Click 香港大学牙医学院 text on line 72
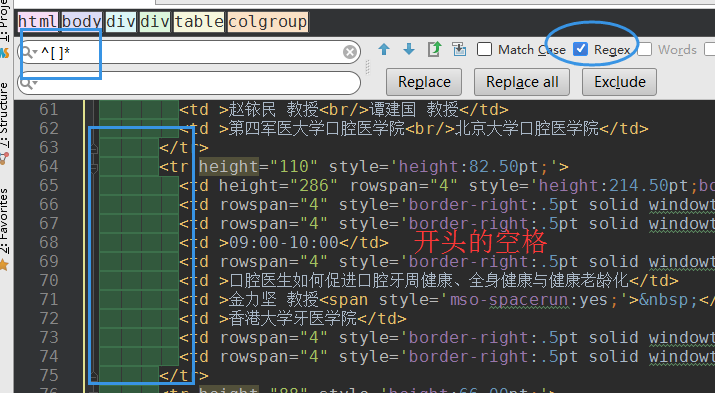 coord(292,318)
